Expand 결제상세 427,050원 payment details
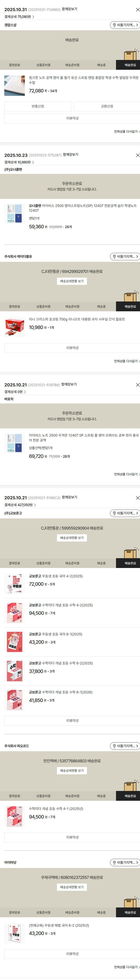The width and height of the screenshot is (140, 980). point(20,505)
